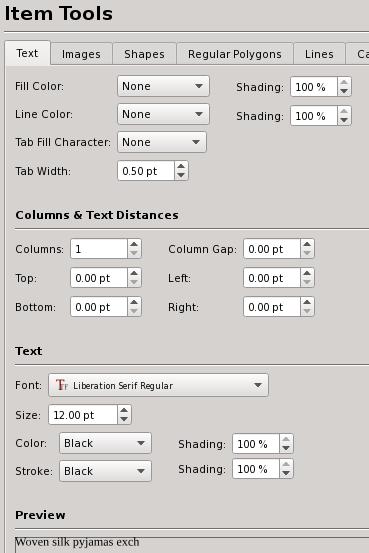The height and width of the screenshot is (553, 369).
Task: Decrease Fill Color Shading with down arrow
Action: [x=344, y=91]
